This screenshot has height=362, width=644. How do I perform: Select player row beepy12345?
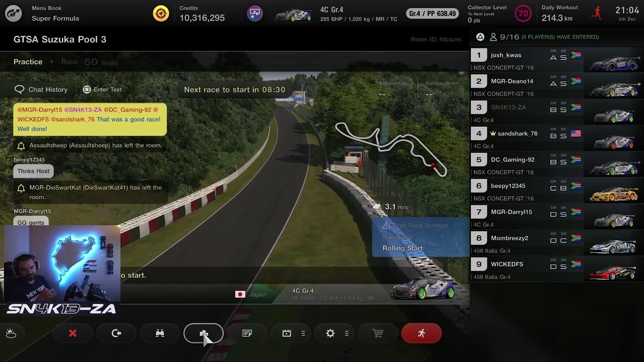tap(557, 191)
